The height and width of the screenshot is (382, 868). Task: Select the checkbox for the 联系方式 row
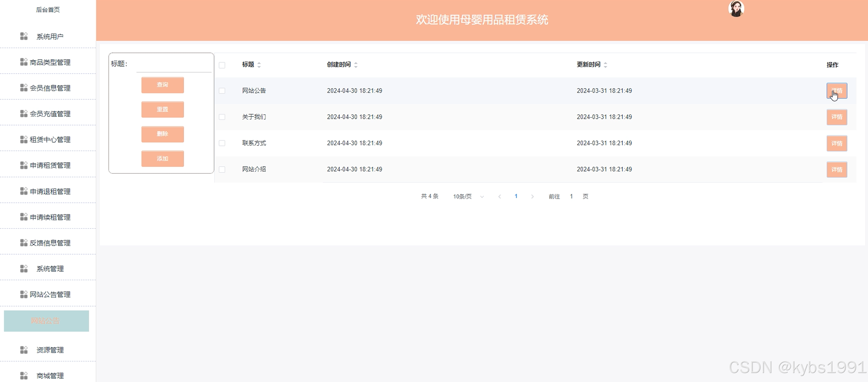pyautogui.click(x=222, y=143)
